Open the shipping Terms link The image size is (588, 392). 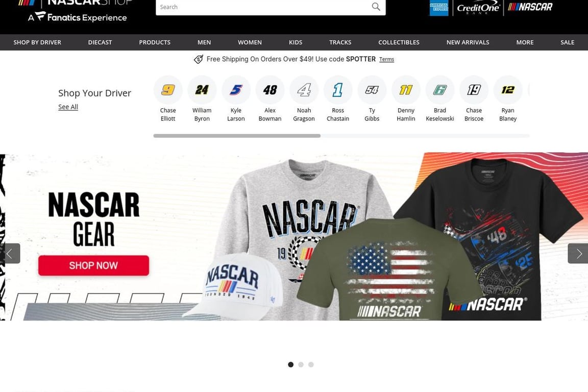[x=386, y=59]
